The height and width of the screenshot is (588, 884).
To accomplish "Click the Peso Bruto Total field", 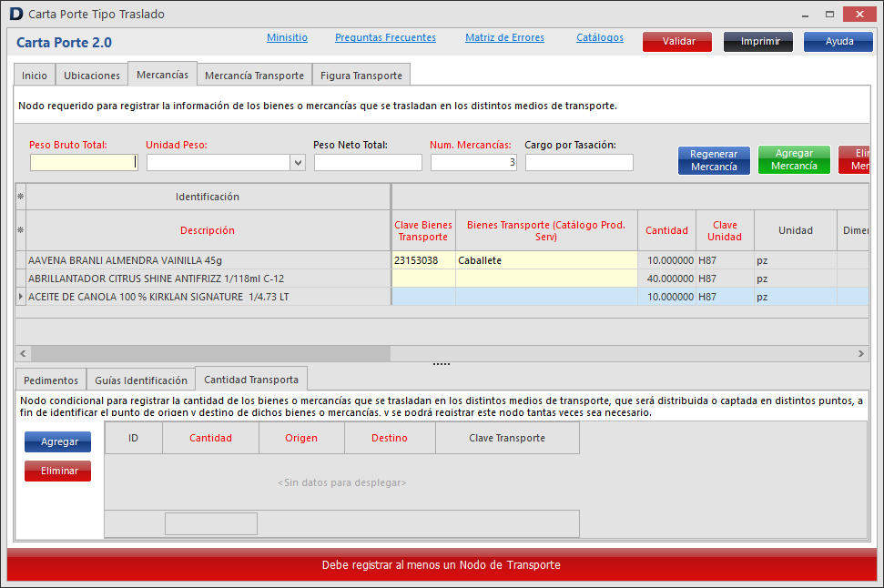I will point(83,163).
